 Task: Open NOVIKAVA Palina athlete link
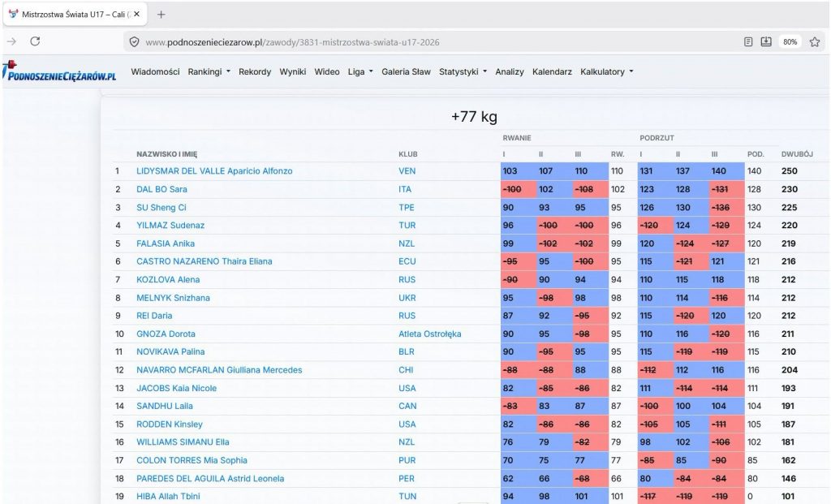pyautogui.click(x=170, y=351)
